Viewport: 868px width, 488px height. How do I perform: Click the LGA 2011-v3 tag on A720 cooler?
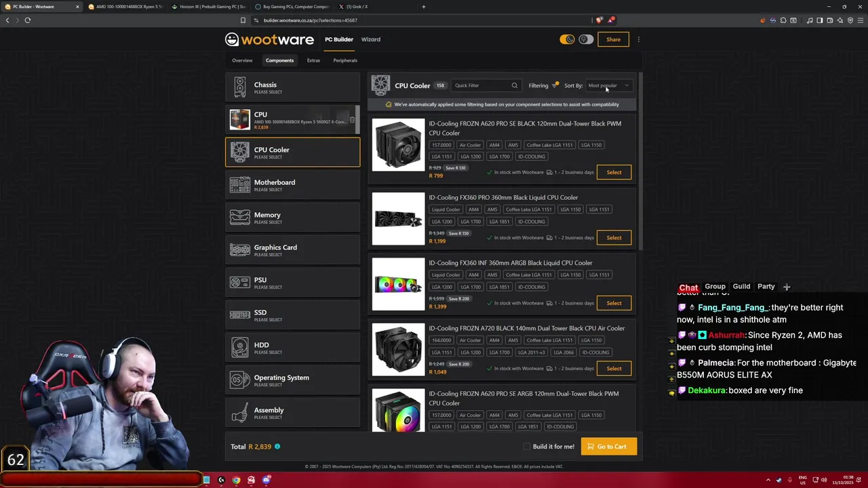530,352
